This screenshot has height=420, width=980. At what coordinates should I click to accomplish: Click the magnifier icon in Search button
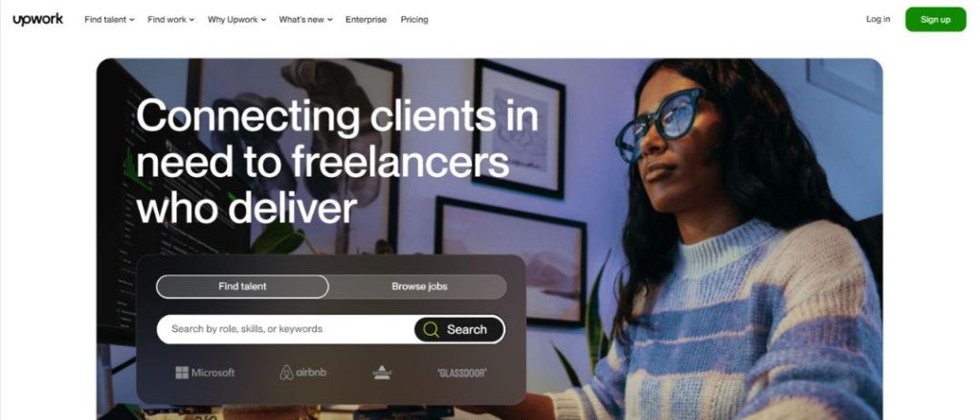pos(431,329)
